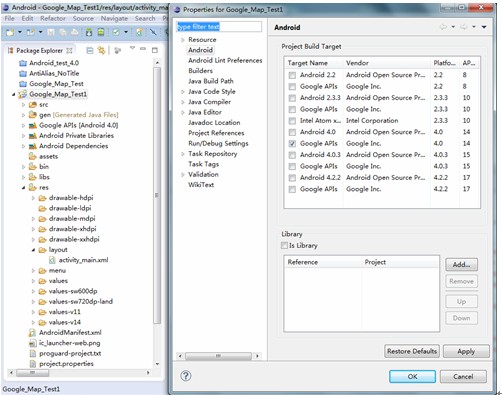Click Collapse All in Package Explorer
502x395 pixels.
[x=90, y=51]
